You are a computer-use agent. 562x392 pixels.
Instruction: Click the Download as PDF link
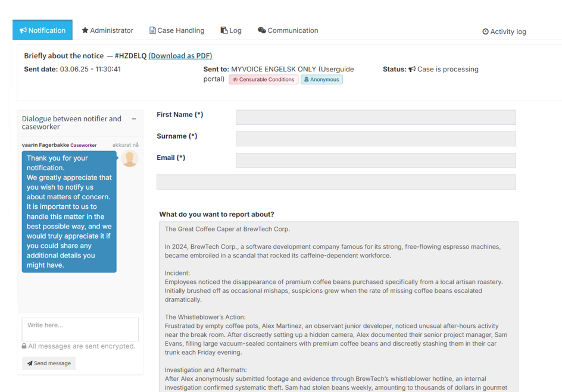[x=180, y=56]
